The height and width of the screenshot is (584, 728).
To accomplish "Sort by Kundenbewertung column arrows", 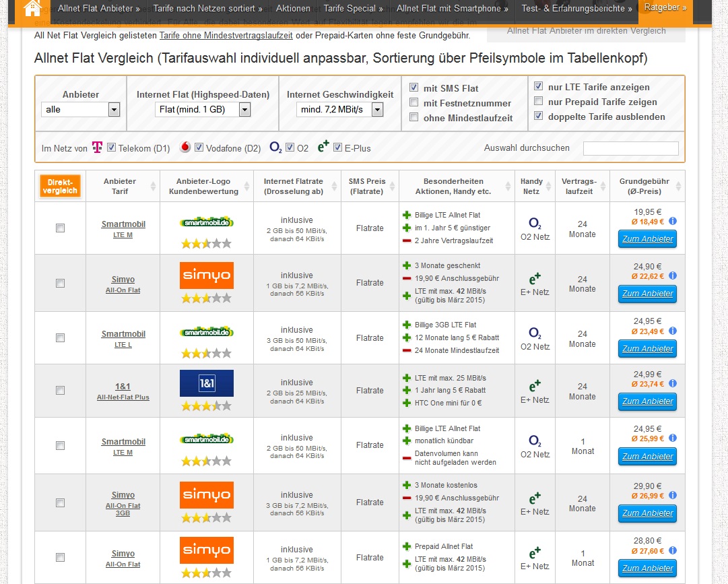I will click(246, 187).
